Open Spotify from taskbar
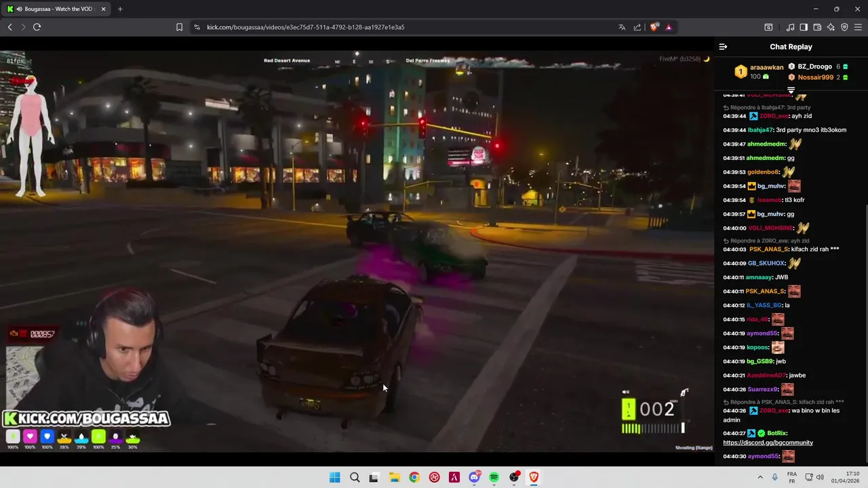Screen dimensions: 868x488 point(494,477)
